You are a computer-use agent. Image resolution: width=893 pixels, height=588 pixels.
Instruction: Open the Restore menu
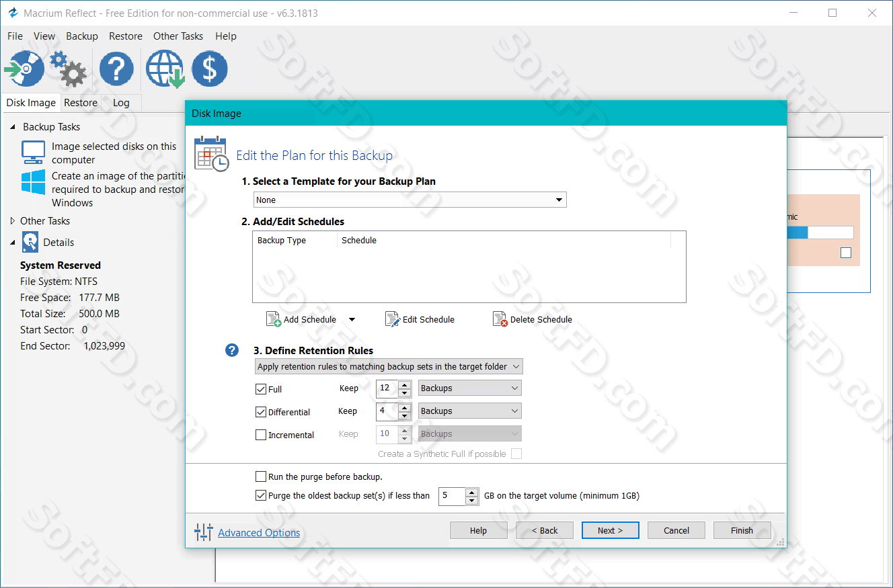[x=126, y=36]
